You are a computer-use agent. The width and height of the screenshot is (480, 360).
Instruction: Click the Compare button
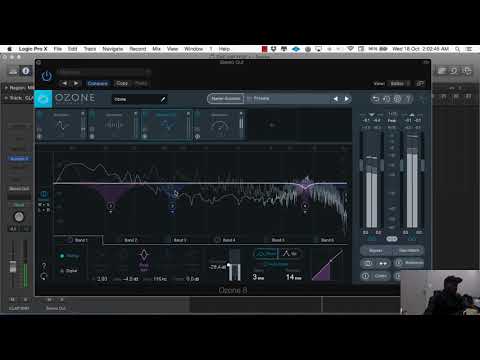pos(98,83)
